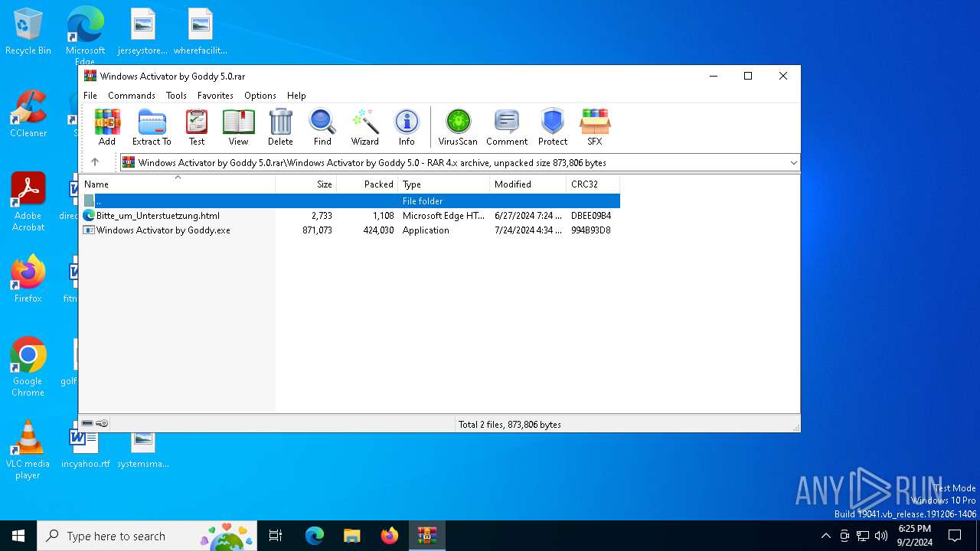
Task: Click the Windows search box
Action: [x=147, y=536]
